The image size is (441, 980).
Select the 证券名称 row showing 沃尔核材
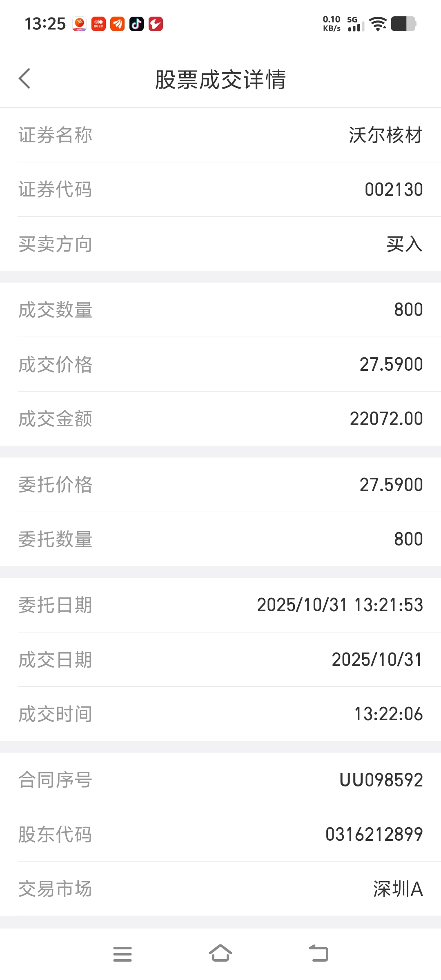220,135
